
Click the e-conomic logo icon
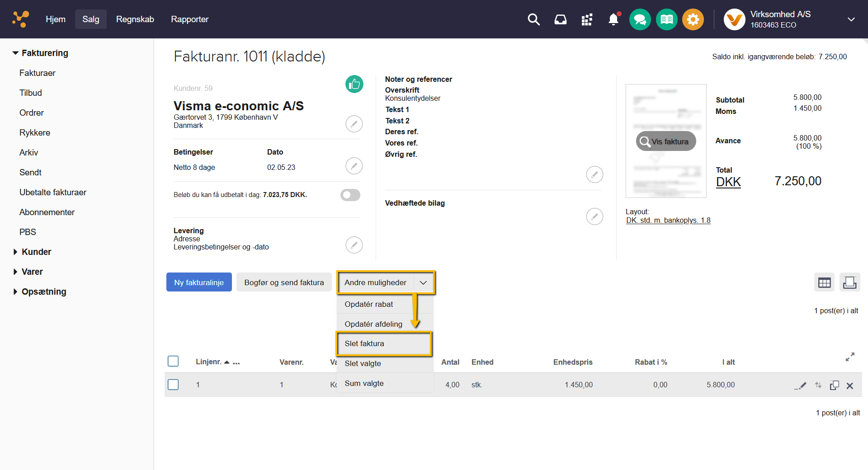point(20,19)
